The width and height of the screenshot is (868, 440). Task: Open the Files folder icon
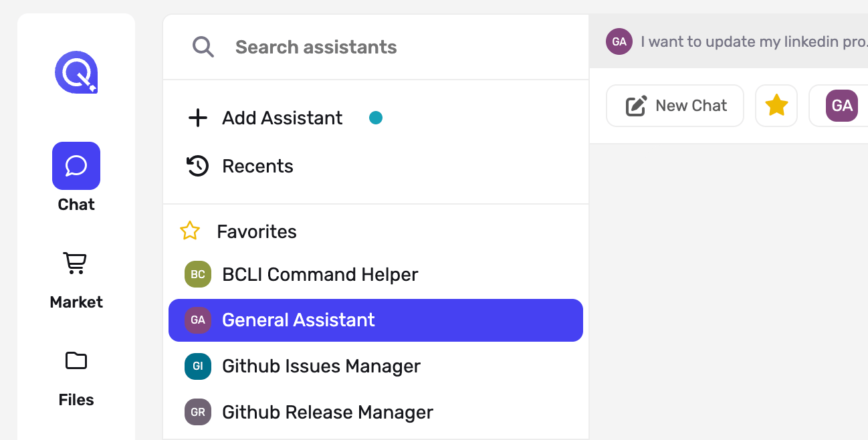tap(76, 361)
